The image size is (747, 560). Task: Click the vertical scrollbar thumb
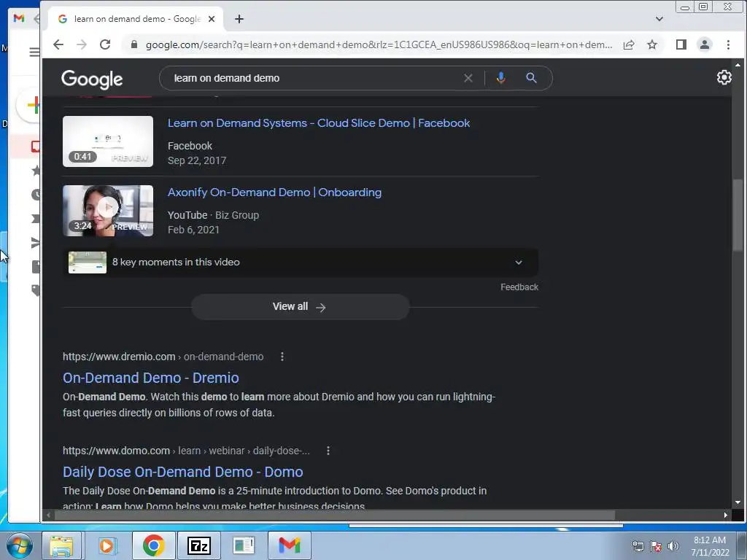click(738, 214)
